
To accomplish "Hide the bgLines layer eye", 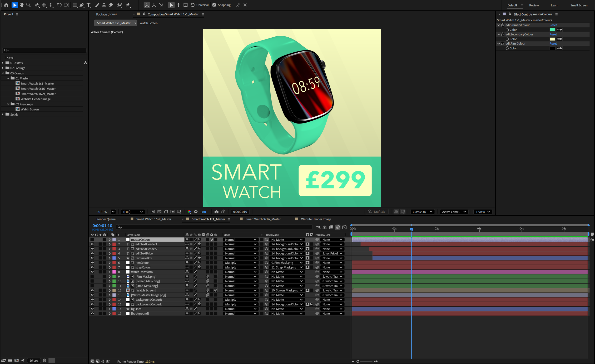I will click(x=92, y=309).
